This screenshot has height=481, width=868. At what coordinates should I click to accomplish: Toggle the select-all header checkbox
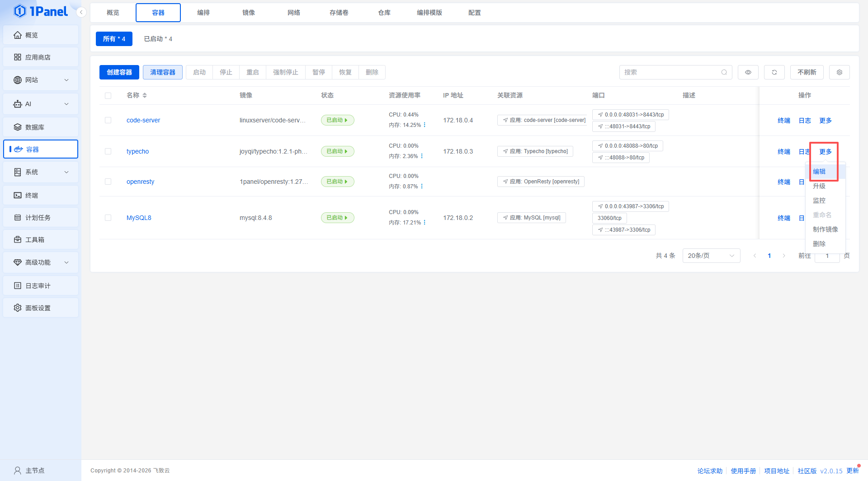(x=108, y=96)
